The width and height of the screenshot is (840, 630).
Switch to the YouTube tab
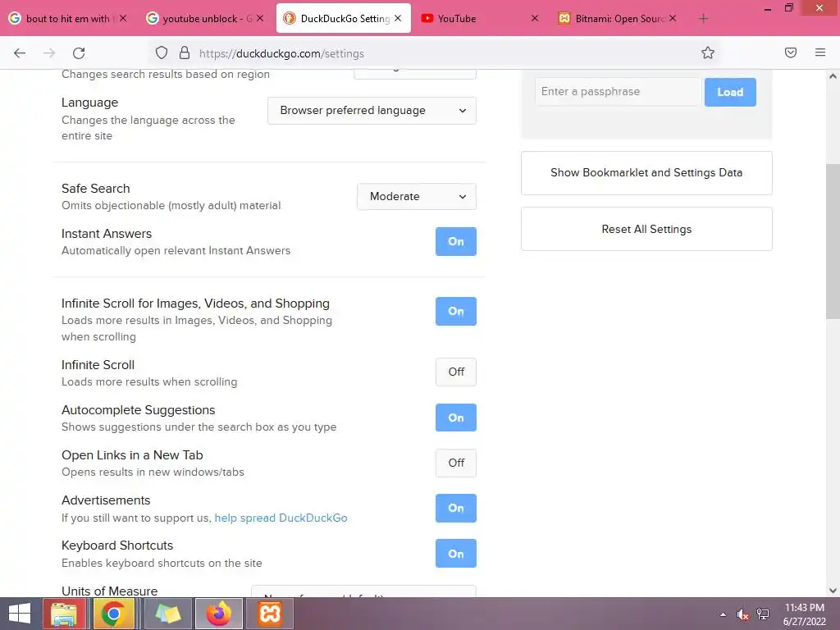[479, 18]
